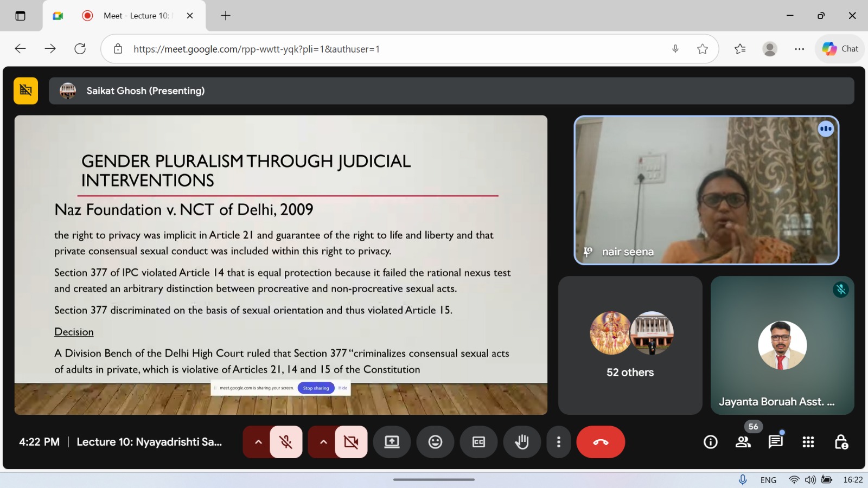Select the Meet - Lecture 10 browser tab
Screen dimensions: 868x488
click(136, 16)
